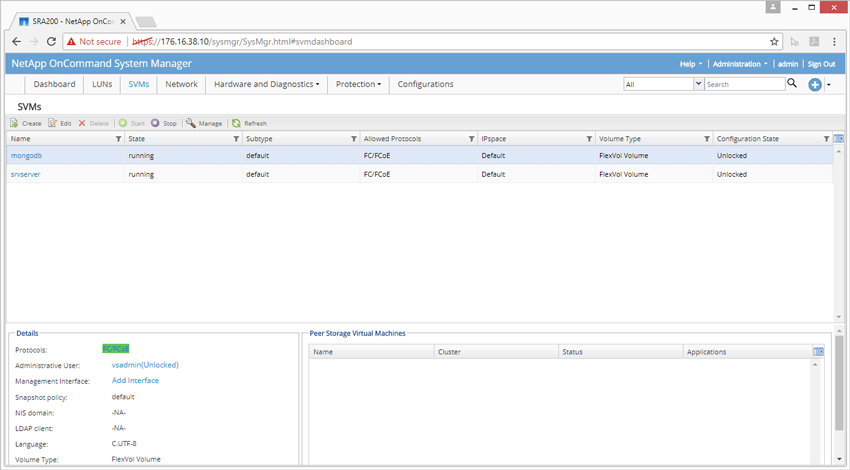850x470 pixels.
Task: Switch to the LUNs tab
Action: tap(102, 84)
